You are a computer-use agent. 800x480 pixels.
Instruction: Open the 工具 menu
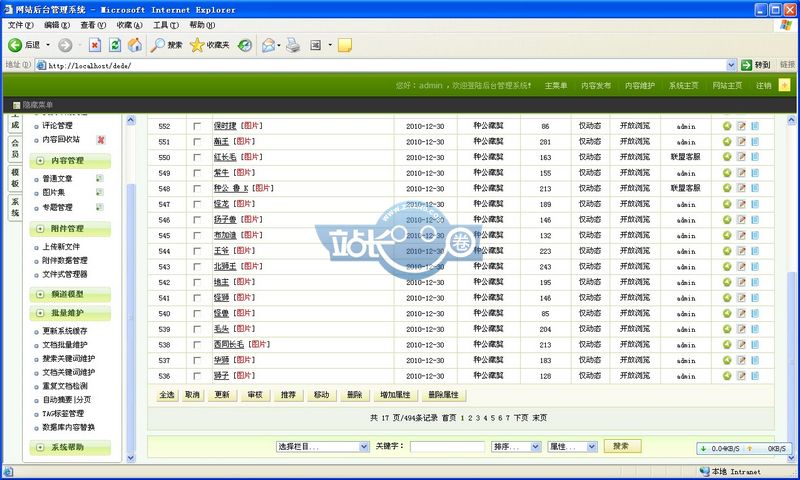pyautogui.click(x=166, y=25)
